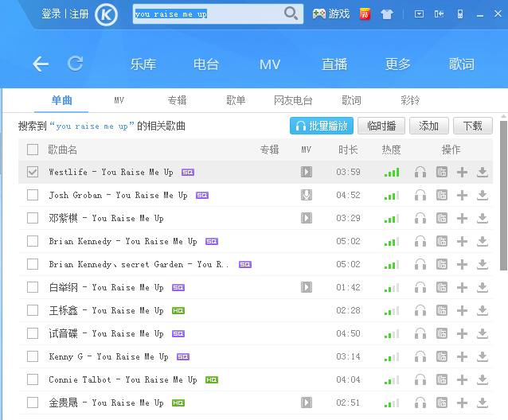The image size is (508, 420).
Task: Download the 邓紫棋 You Raise Me Up track
Action: click(x=482, y=218)
